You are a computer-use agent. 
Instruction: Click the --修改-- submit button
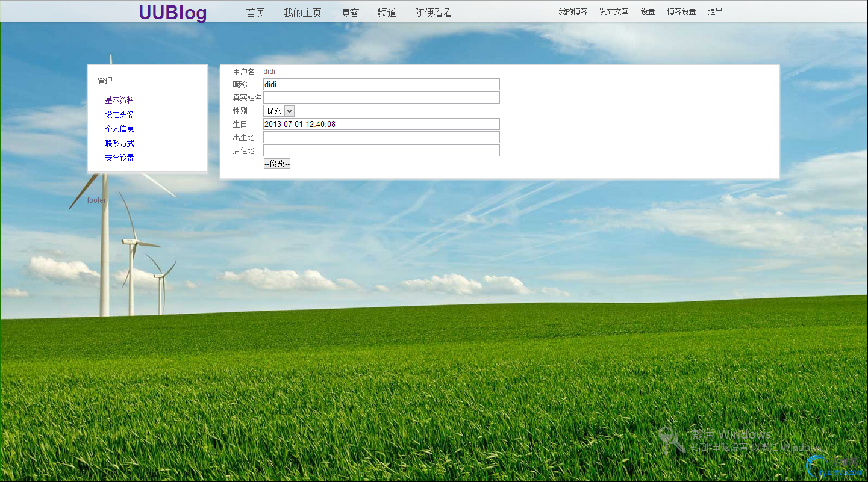pos(277,164)
